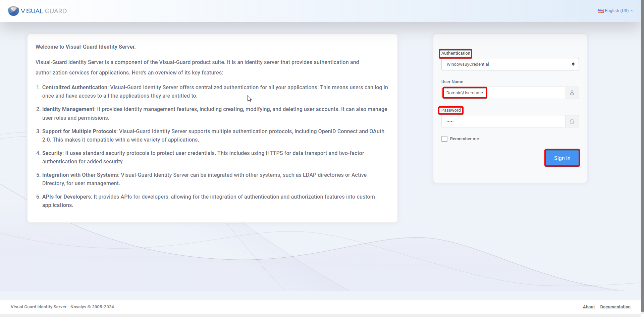The image size is (644, 317).
Task: Click the Remember me label text
Action: (465, 139)
